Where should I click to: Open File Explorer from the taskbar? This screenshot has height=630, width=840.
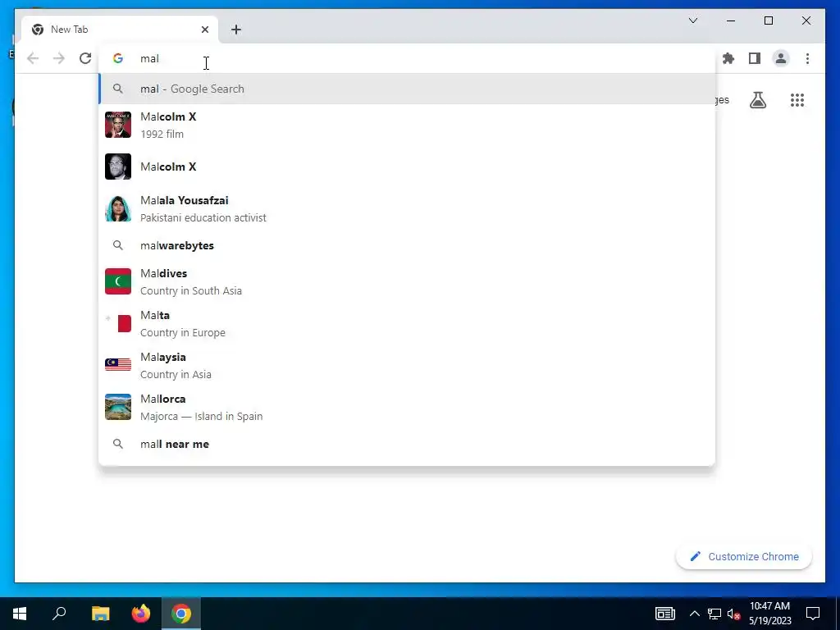[x=100, y=614]
